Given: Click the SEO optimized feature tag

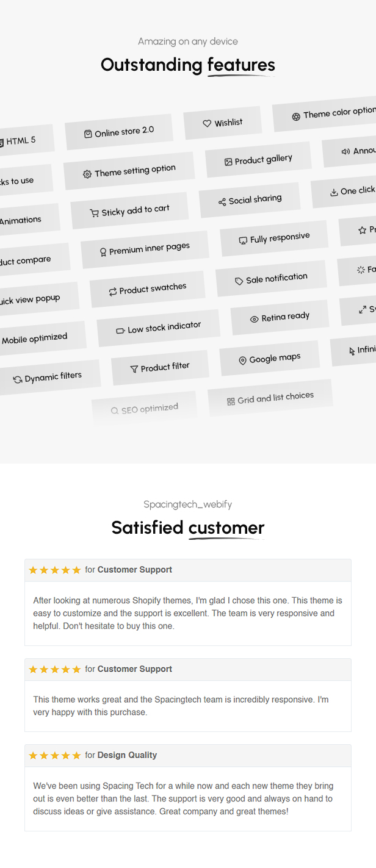Looking at the screenshot, I should click(144, 409).
